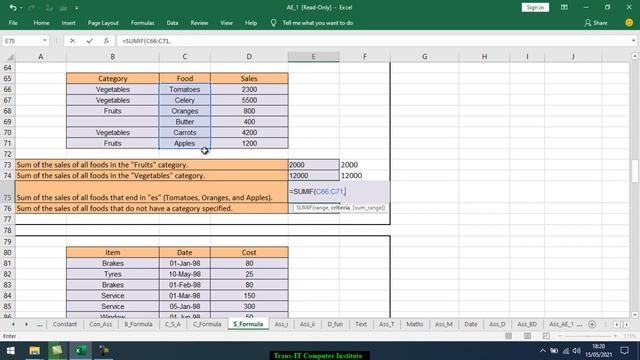
Task: Open the Ass_BD sheet tab
Action: click(x=527, y=324)
